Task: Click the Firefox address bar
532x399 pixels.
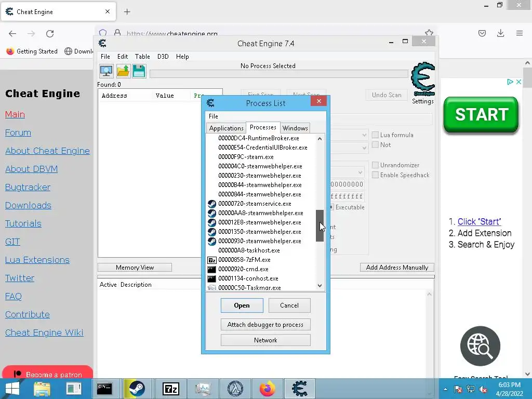Action: click(264, 33)
